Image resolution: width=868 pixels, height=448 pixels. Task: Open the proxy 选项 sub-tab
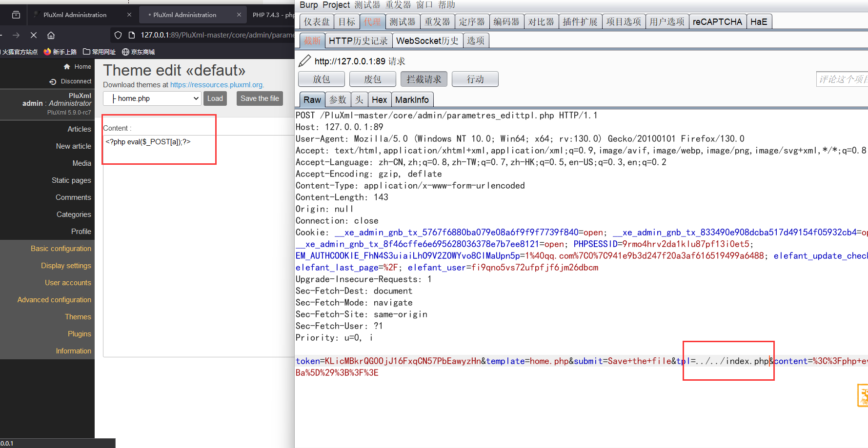tap(476, 40)
